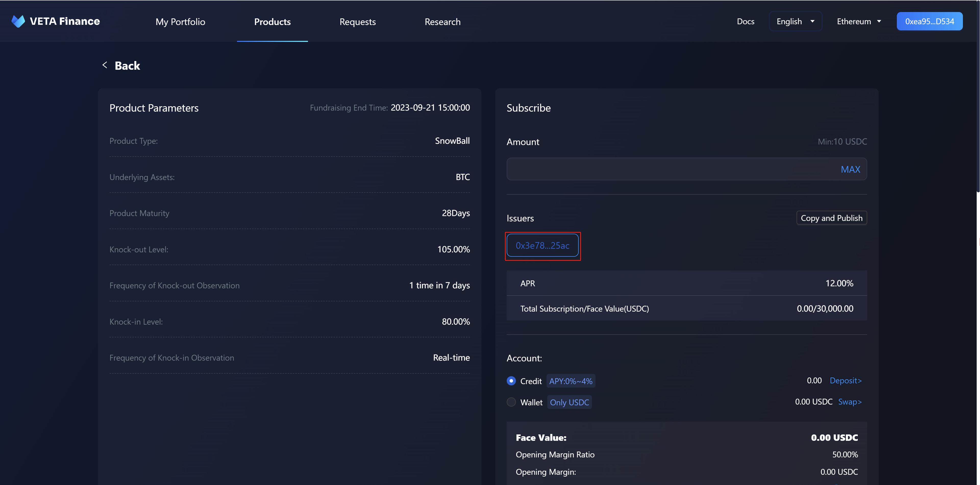Go to the Research tab

tap(442, 22)
